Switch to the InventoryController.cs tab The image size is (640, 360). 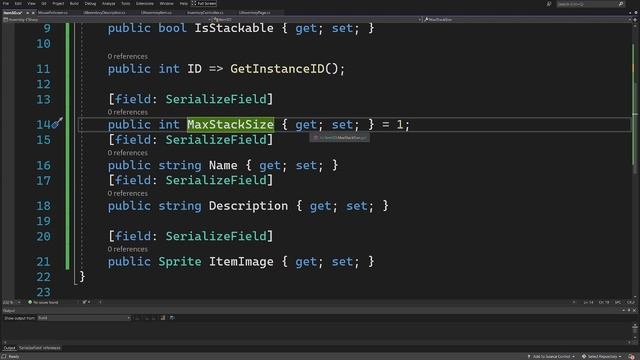pyautogui.click(x=205, y=13)
